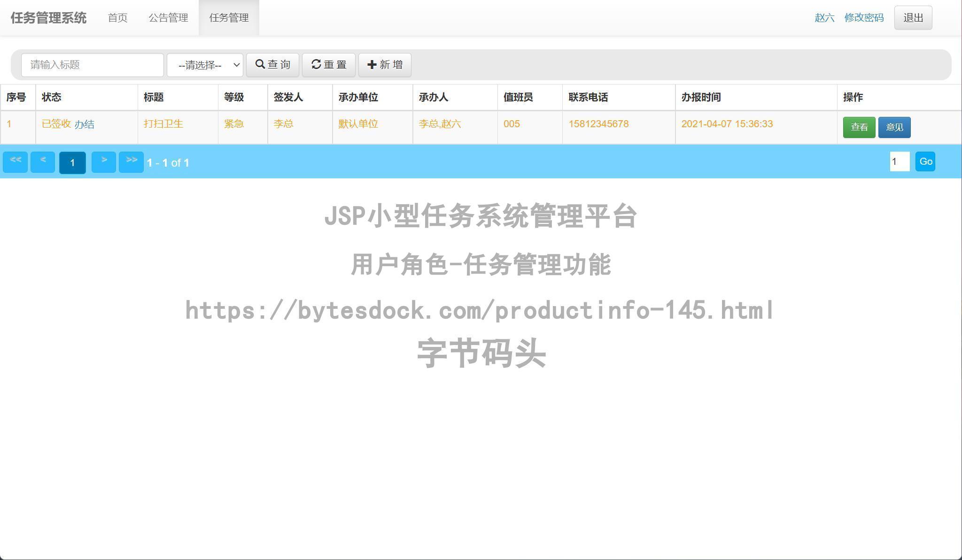The image size is (962, 560).
Task: Click the refresh icon on the 重置 button
Action: tap(316, 64)
